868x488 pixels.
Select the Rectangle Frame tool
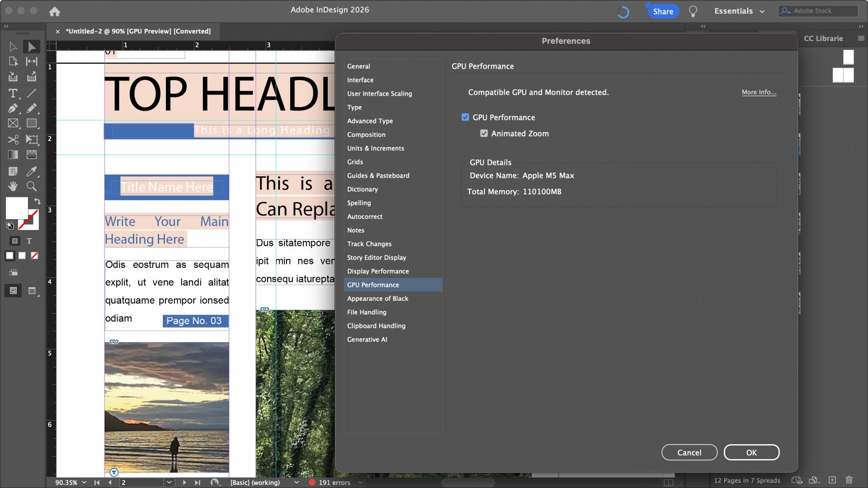(x=13, y=123)
